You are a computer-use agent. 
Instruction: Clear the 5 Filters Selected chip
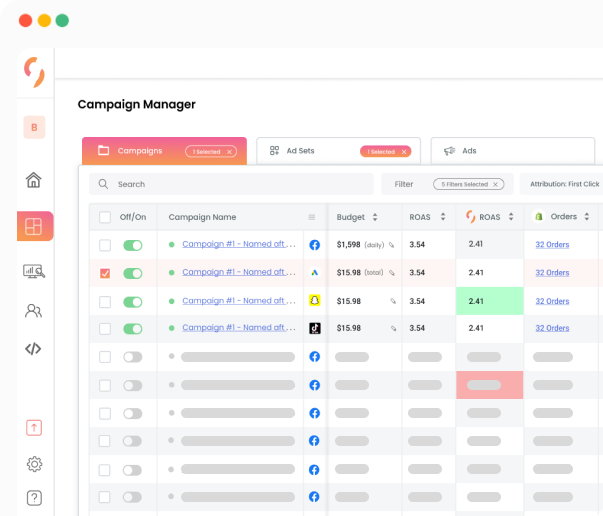(x=495, y=184)
